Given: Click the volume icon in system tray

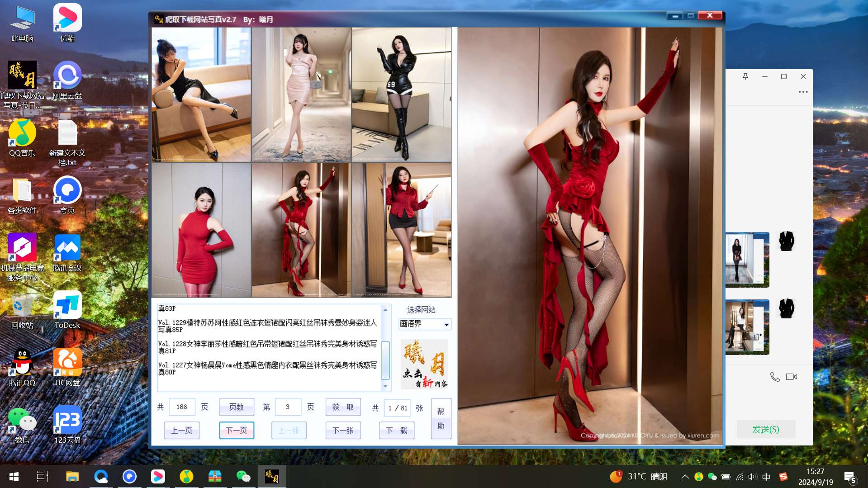Looking at the screenshot, I should [x=753, y=477].
